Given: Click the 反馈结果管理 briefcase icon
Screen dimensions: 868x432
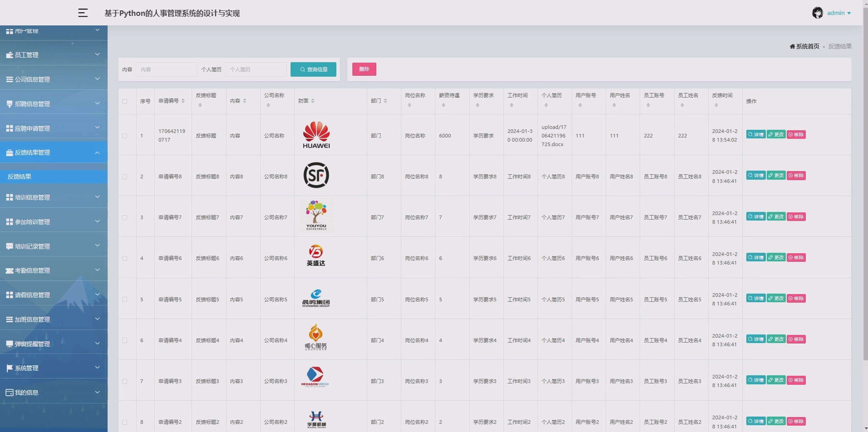Looking at the screenshot, I should [9, 152].
